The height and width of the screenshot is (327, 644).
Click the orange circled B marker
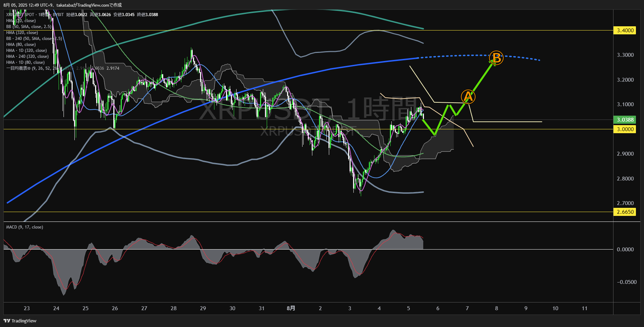pos(496,58)
